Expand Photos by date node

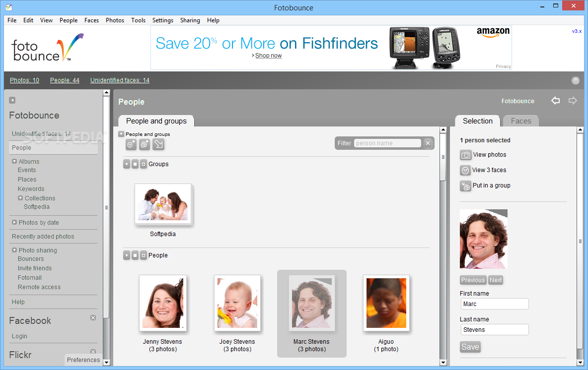click(14, 223)
